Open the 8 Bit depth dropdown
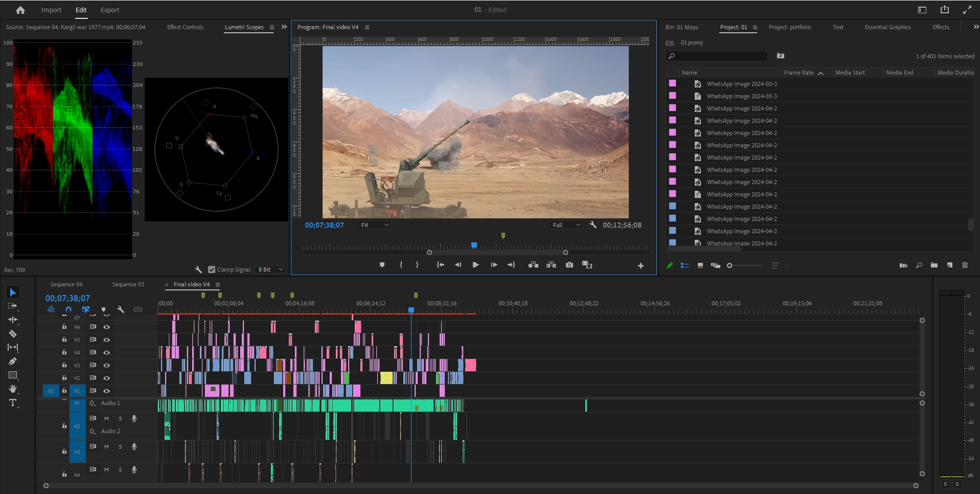Image resolution: width=980 pixels, height=494 pixels. [x=270, y=270]
